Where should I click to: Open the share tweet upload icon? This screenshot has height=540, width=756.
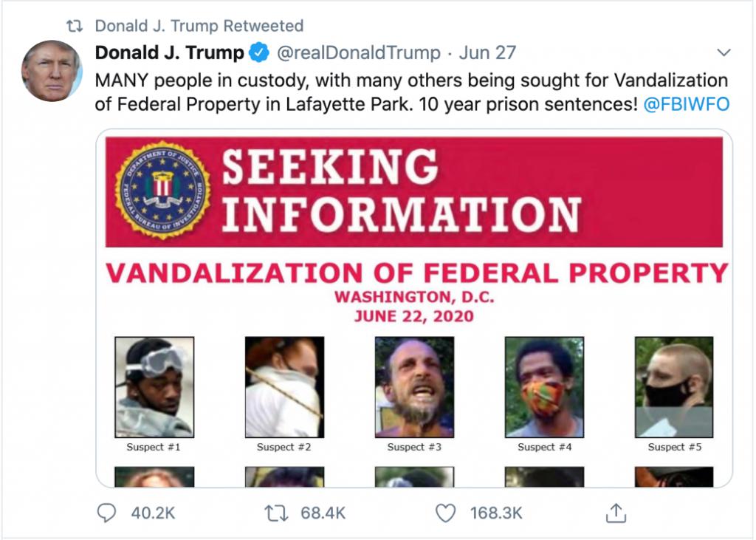coord(616,513)
